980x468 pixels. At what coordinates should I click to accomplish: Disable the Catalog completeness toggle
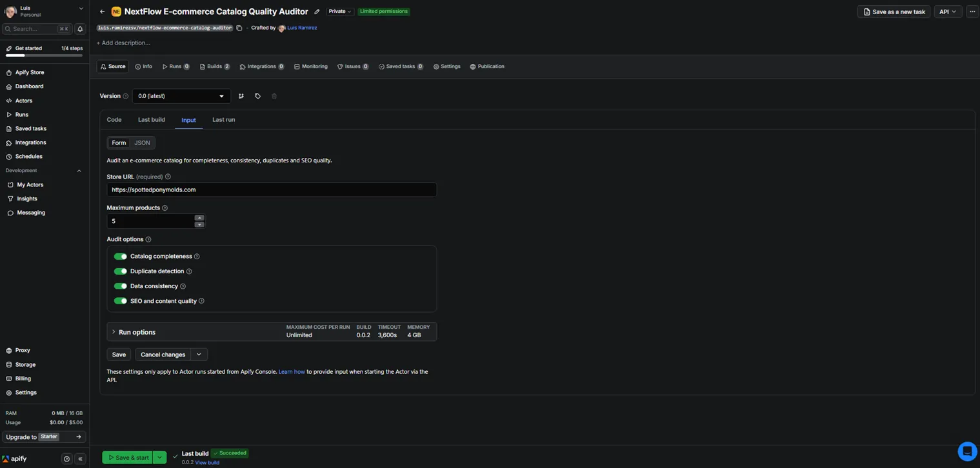[x=121, y=257]
